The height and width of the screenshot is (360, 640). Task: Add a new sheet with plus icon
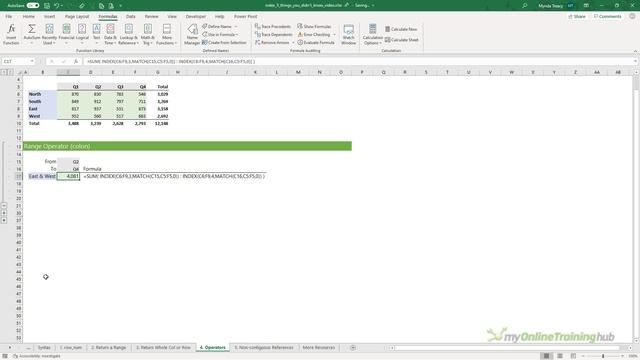(x=353, y=347)
